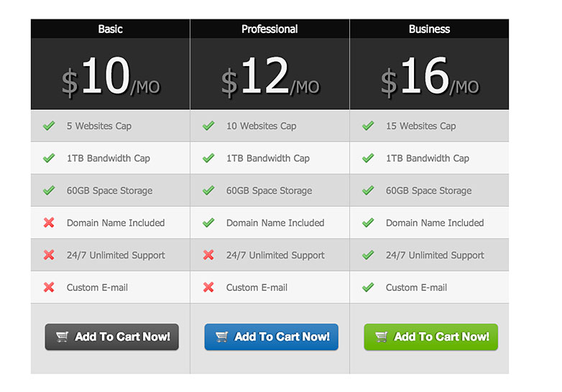Click the '10 Websites Cap' text
562x392 pixels.
pyautogui.click(x=262, y=126)
